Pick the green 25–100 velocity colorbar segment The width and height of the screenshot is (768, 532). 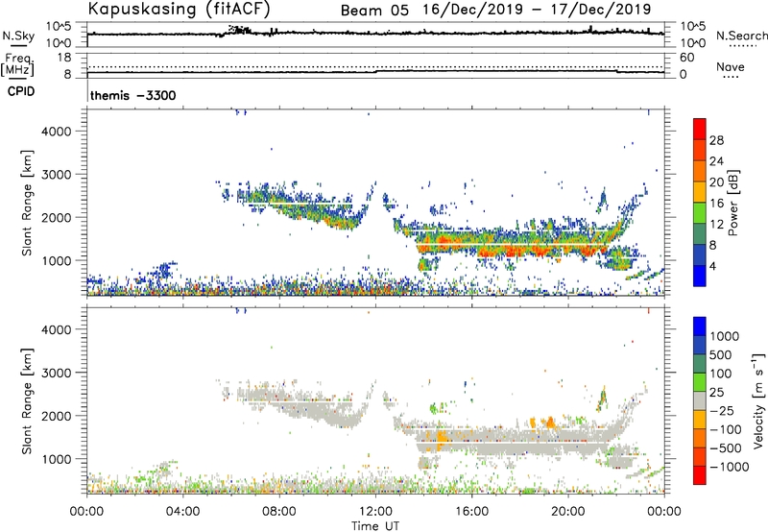[700, 382]
